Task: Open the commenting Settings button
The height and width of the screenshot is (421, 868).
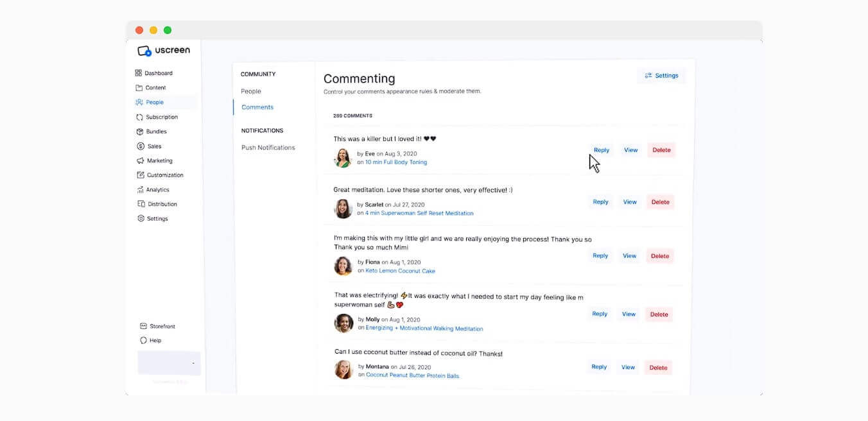Action: click(661, 75)
